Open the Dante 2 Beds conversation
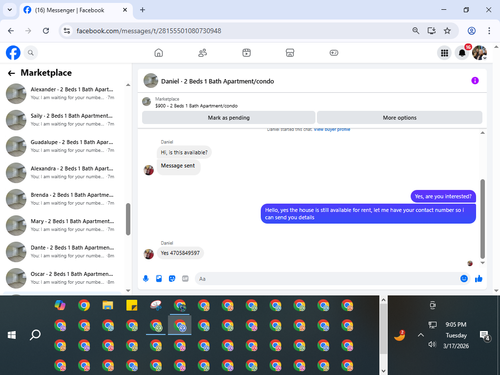Screen dimensions: 500x375 coord(64,251)
